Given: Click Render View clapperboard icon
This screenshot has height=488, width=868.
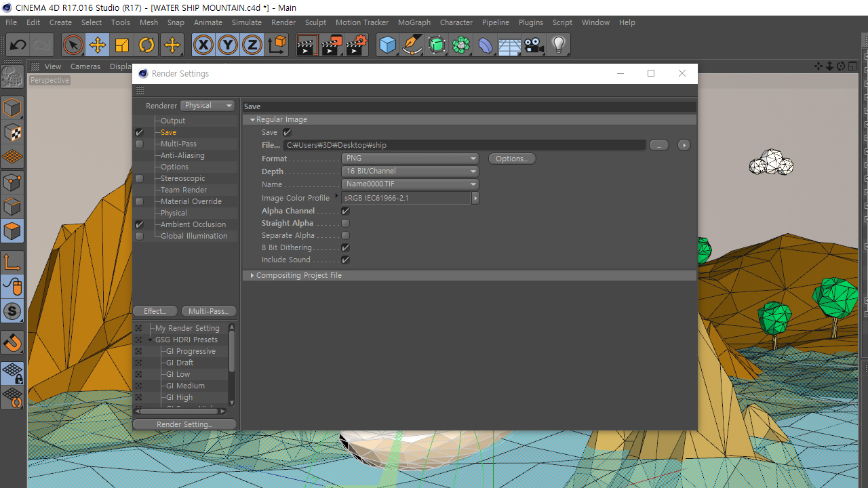Looking at the screenshot, I should [307, 45].
